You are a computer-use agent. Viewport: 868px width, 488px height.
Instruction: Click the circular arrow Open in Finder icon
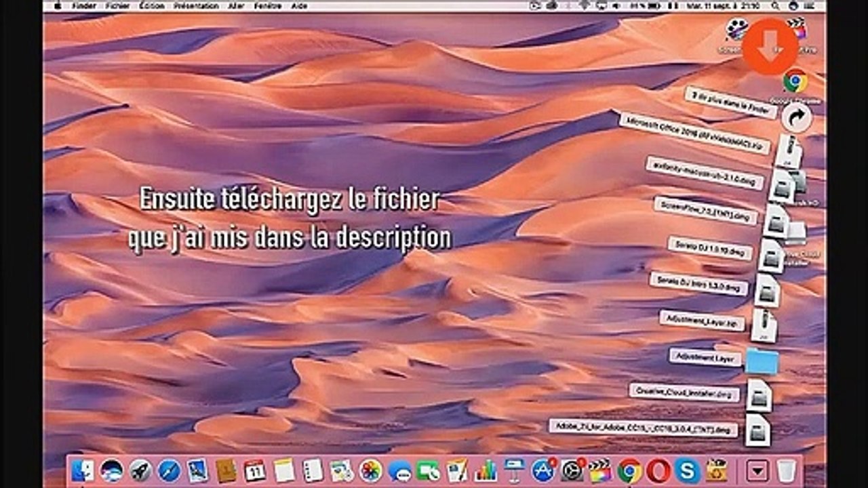tap(797, 119)
